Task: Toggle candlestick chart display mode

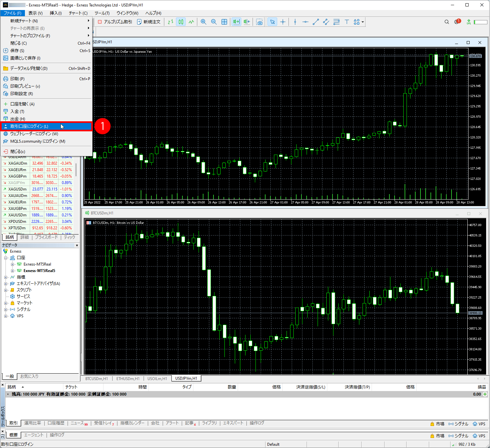Action: 181,22
